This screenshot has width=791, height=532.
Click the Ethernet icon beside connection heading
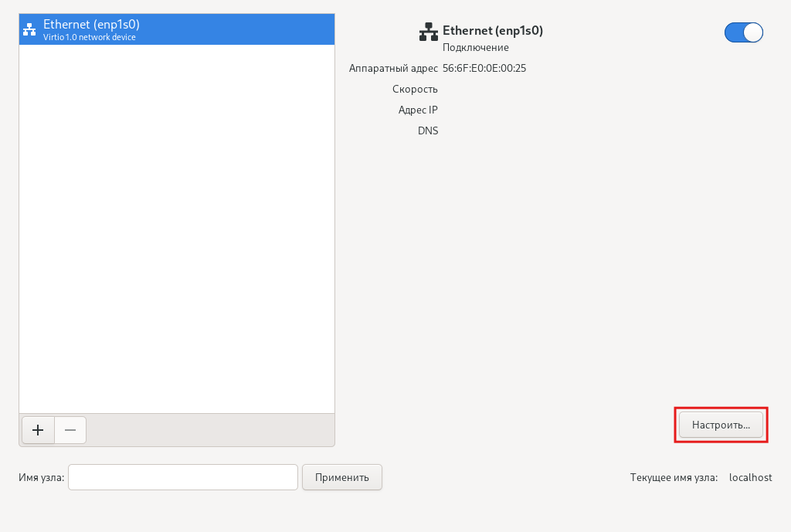(428, 32)
